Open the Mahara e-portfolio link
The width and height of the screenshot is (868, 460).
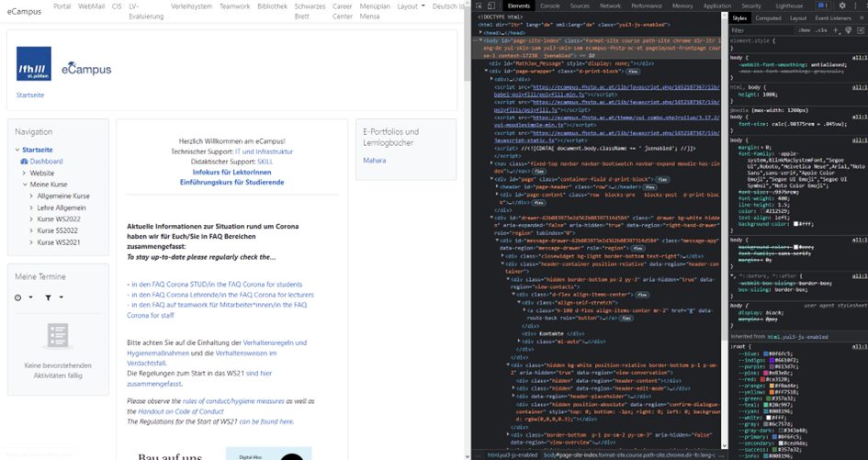tap(375, 160)
